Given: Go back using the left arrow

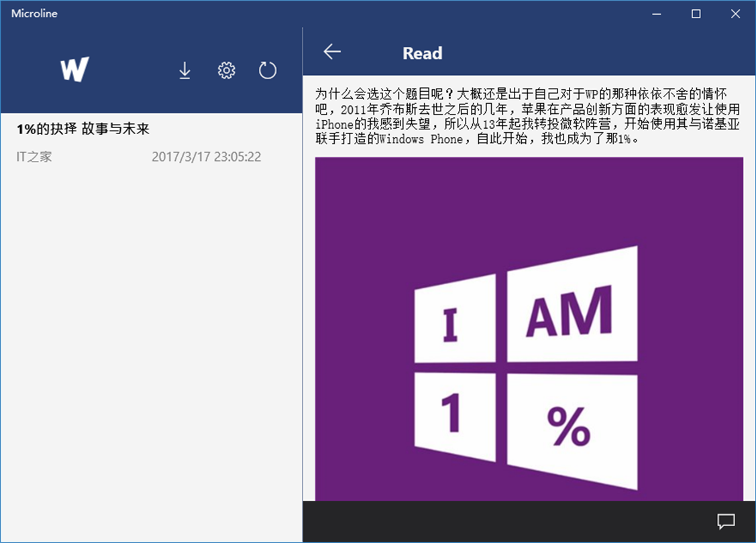Looking at the screenshot, I should [x=332, y=52].
